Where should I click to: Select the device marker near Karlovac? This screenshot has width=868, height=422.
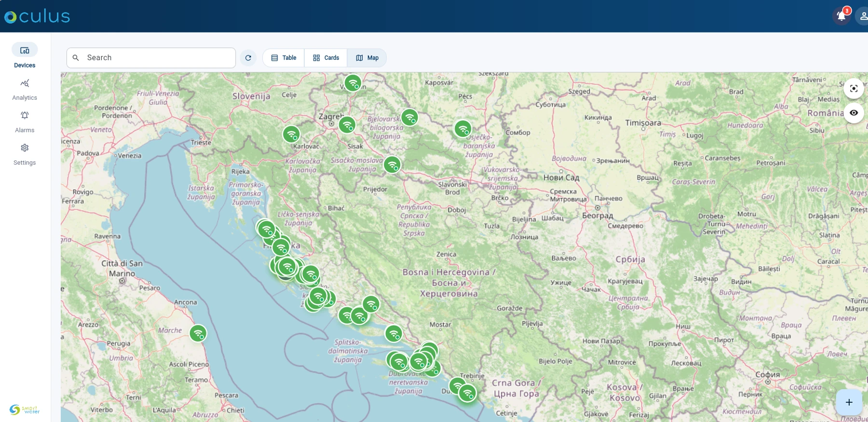pos(291,134)
